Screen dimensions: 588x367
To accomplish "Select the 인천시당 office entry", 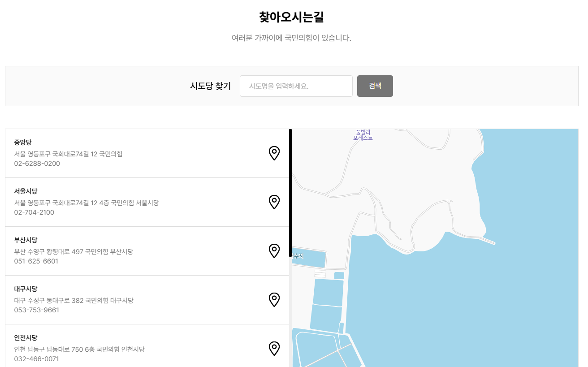I will [134, 348].
